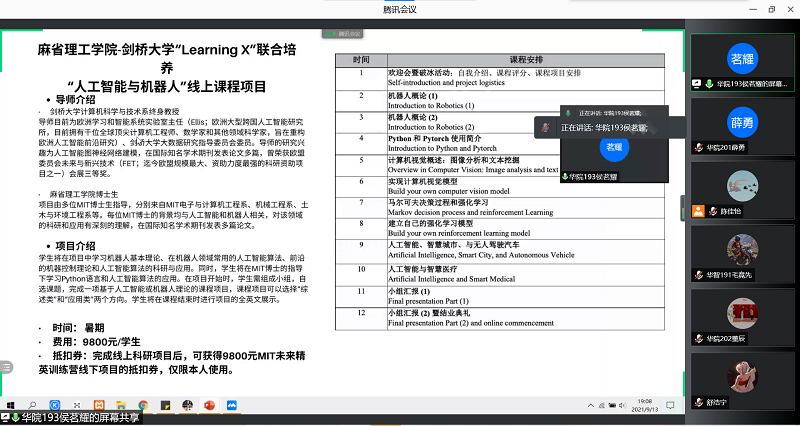This screenshot has width=800, height=426.
Task: Click 'Introduction to Robotics (2)' row text
Action: point(431,127)
